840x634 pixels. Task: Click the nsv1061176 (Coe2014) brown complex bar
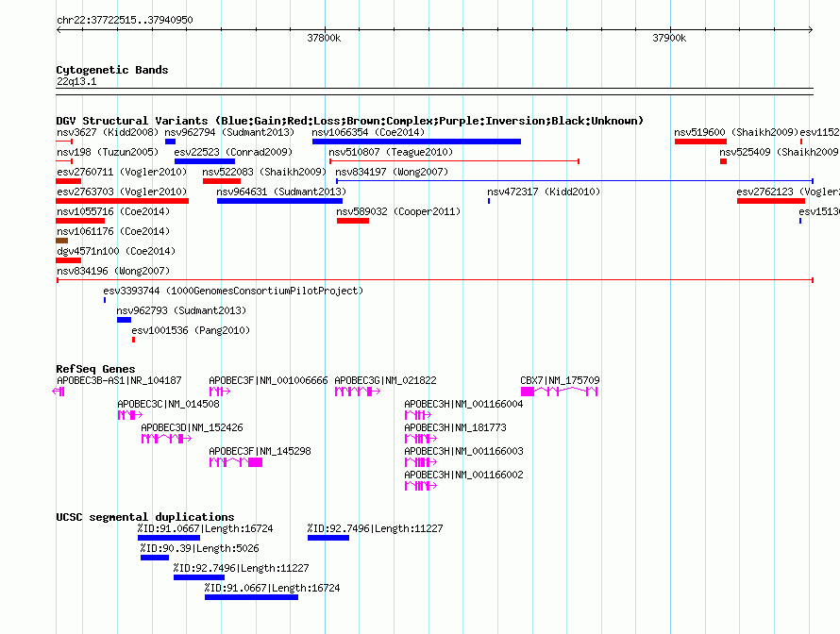(x=61, y=241)
